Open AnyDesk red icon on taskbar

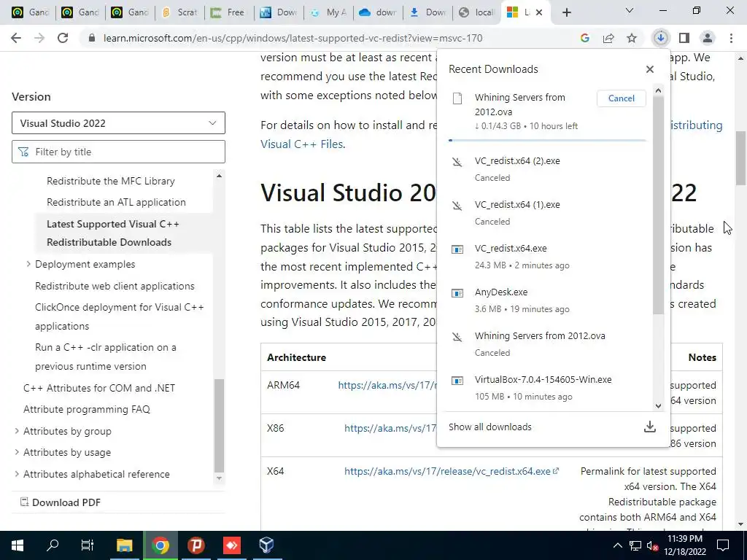click(x=231, y=545)
